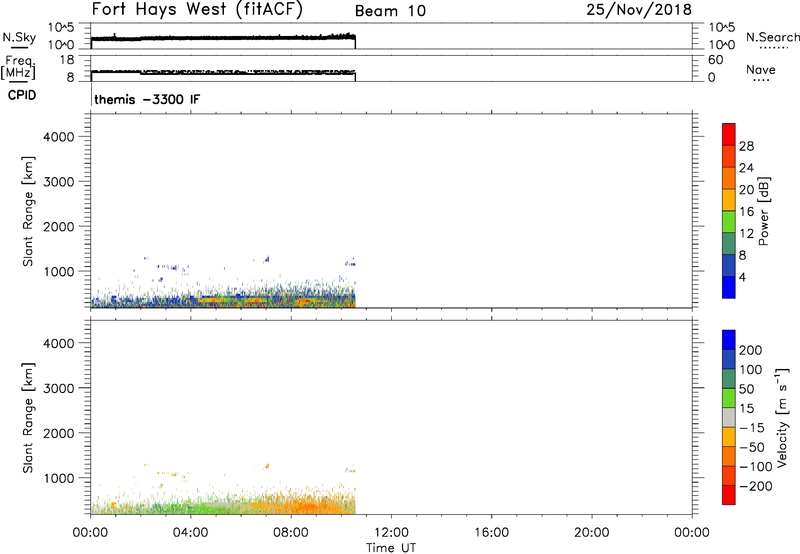The width and height of the screenshot is (800, 554).
Task: Click the solid line sample under N.Sky
Action: 19,48
